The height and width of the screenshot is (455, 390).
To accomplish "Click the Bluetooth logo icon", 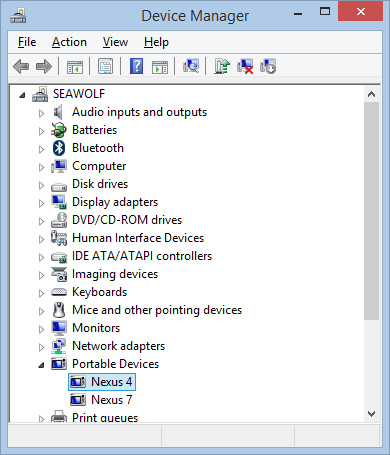I will pos(59,148).
